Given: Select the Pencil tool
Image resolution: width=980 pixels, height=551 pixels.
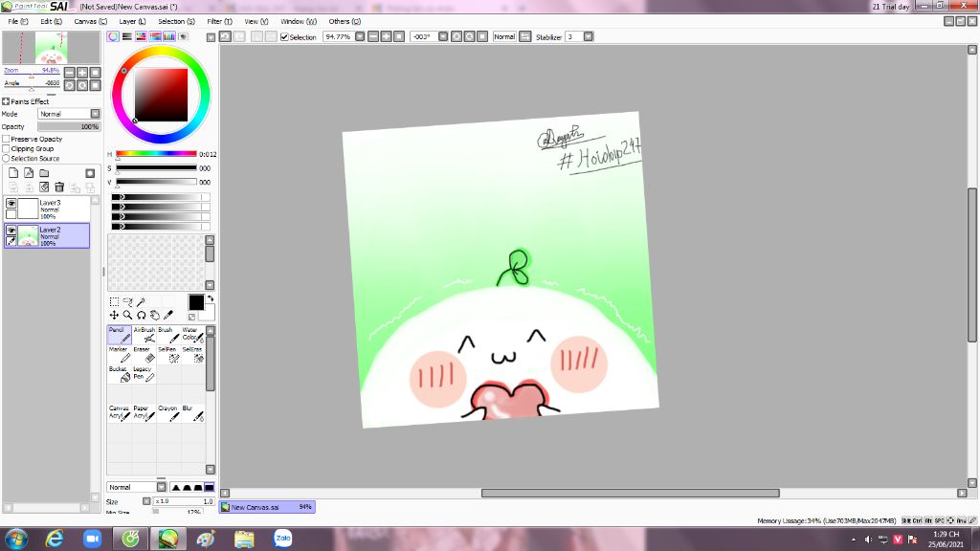Looking at the screenshot, I should pos(119,335).
